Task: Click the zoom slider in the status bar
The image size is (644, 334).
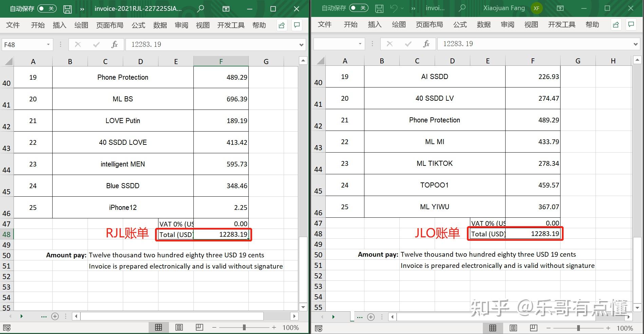Action: point(245,327)
